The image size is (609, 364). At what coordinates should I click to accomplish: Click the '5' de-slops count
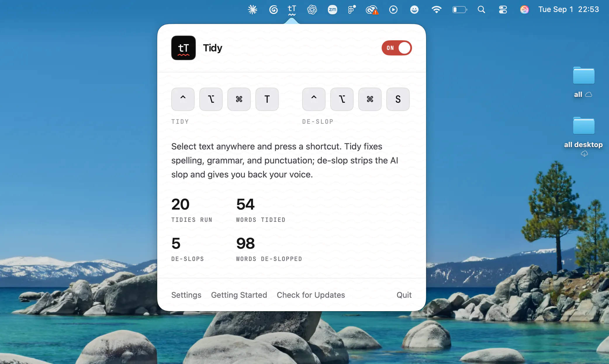(176, 243)
